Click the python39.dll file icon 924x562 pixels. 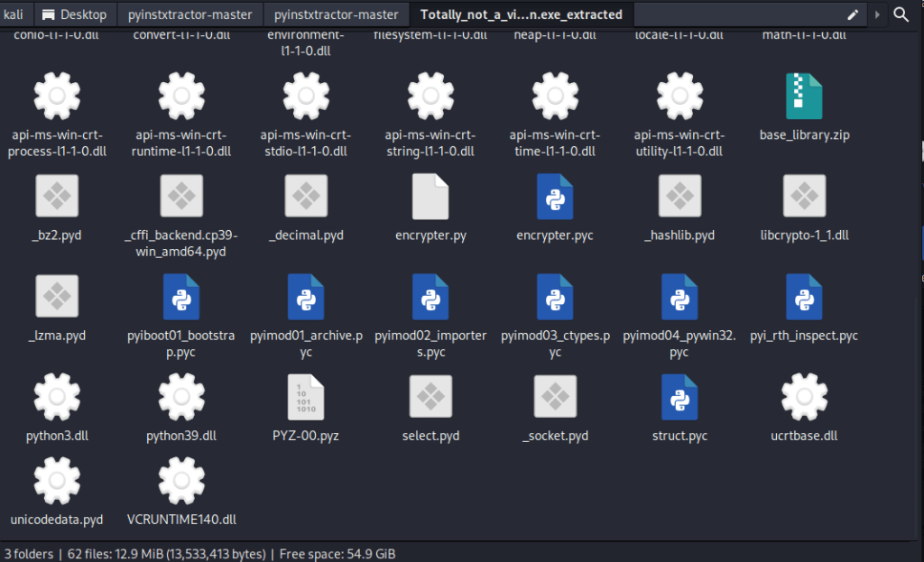coord(181,398)
